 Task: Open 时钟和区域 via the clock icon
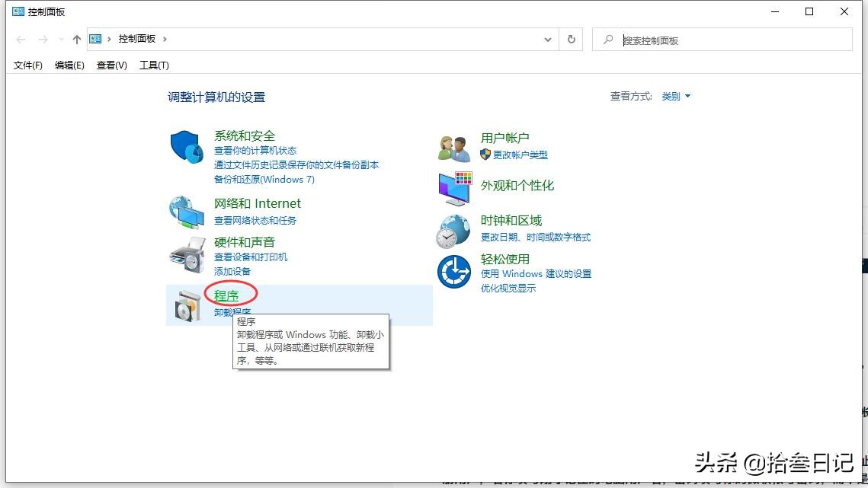tap(454, 231)
